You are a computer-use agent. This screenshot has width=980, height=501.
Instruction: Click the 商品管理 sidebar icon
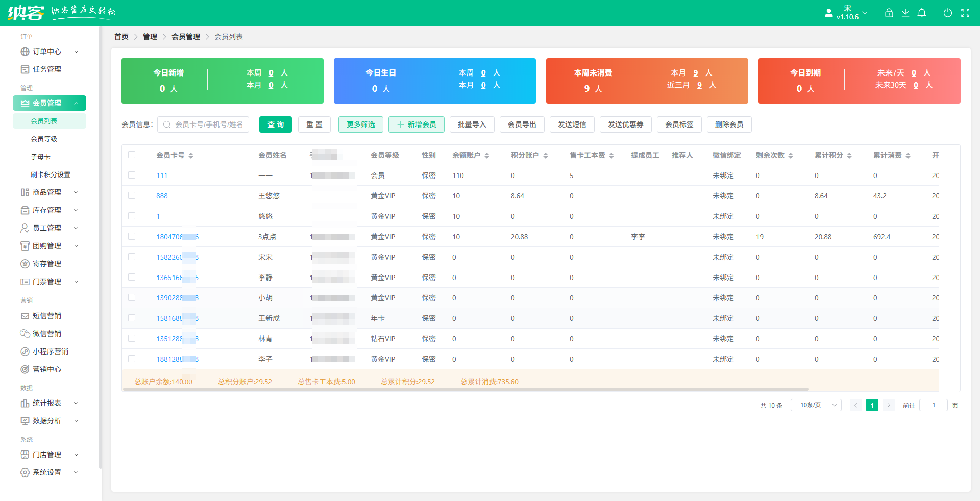pyautogui.click(x=25, y=192)
